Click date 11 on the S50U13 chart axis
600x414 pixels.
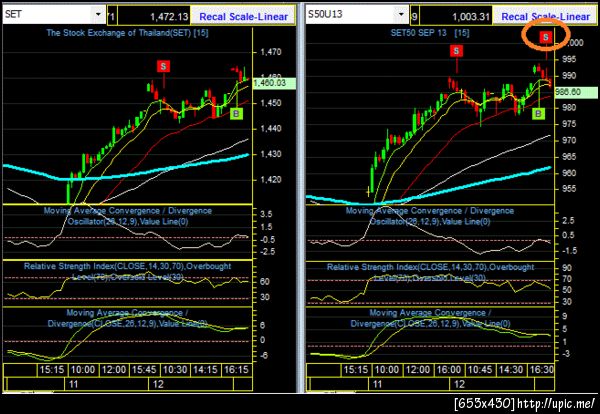(x=377, y=384)
